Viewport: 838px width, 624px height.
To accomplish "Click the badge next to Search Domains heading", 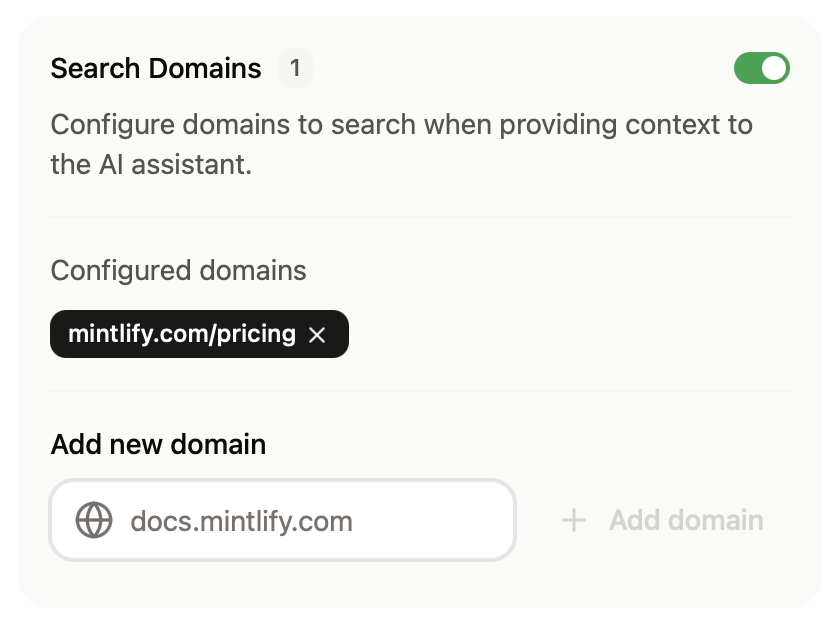I will [295, 68].
